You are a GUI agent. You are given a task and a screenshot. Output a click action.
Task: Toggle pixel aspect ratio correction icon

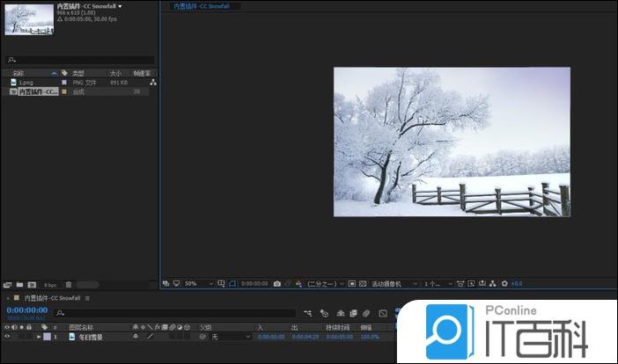(460, 284)
